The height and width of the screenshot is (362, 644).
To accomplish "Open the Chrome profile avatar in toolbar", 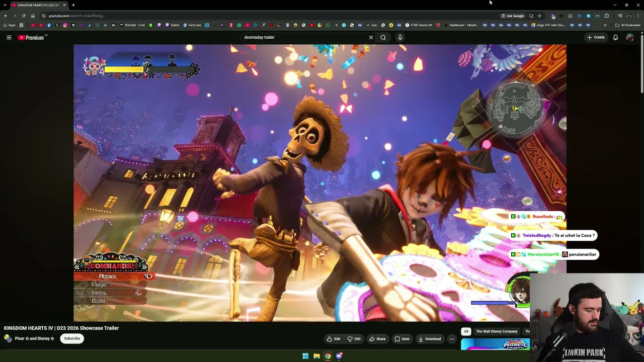I will [629, 16].
